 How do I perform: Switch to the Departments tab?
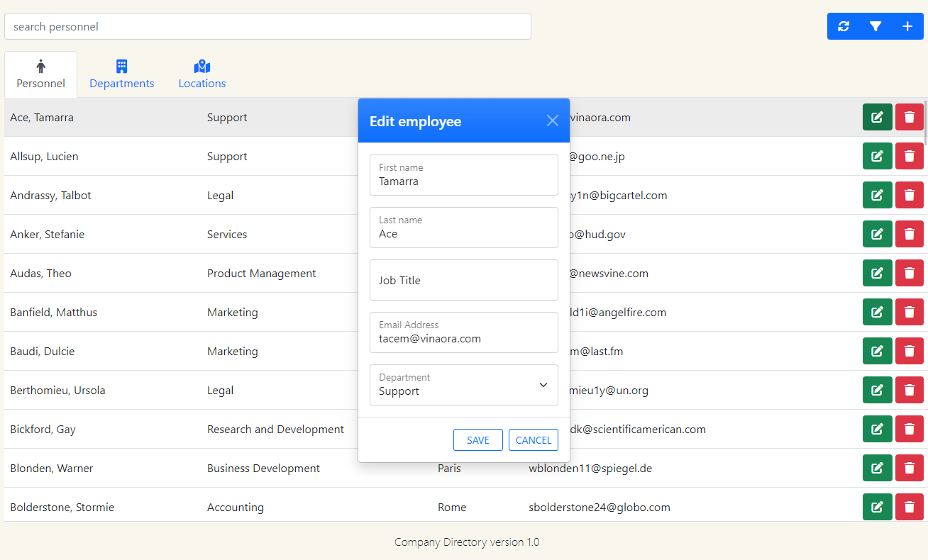[121, 74]
